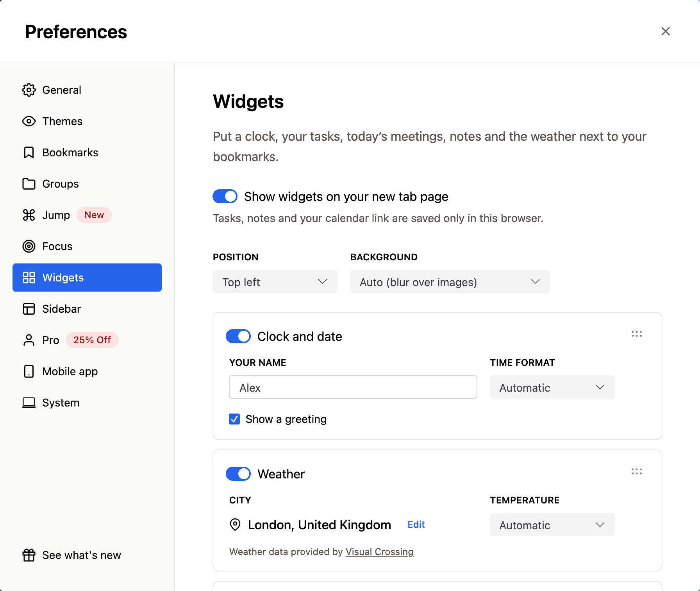Click the drag handle on Weather card

[637, 471]
